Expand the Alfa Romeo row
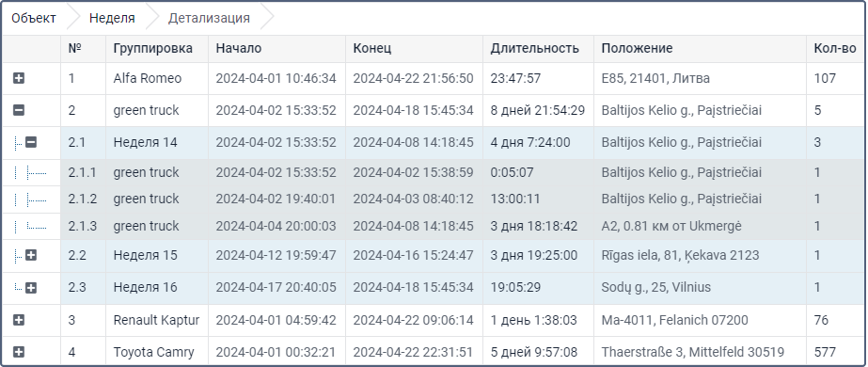Screen dimensions: 868x367 [x=18, y=79]
